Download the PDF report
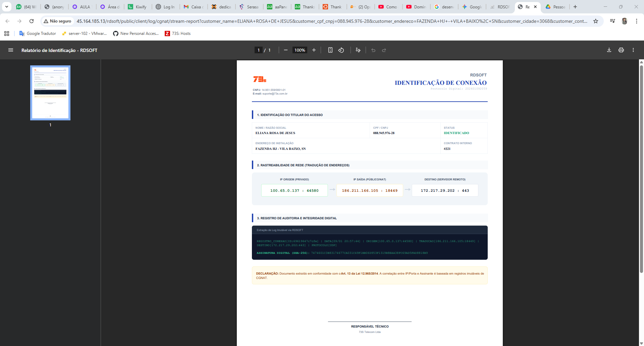Image resolution: width=644 pixels, height=346 pixels. tap(609, 50)
